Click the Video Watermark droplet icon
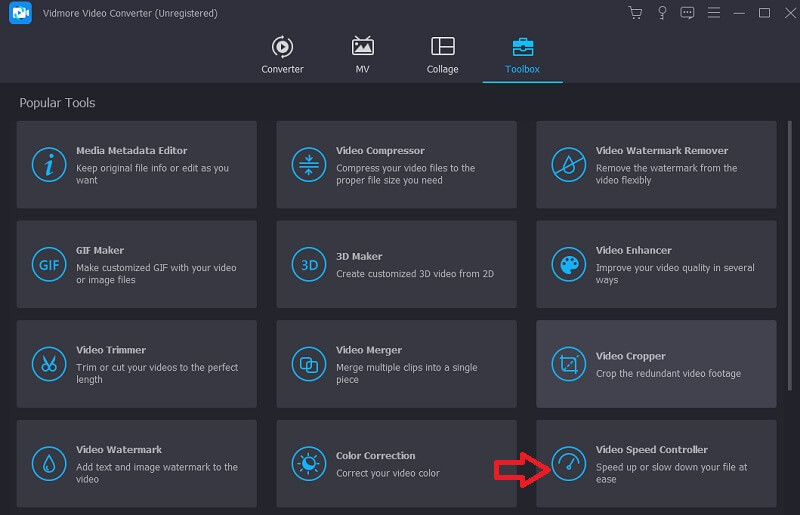The width and height of the screenshot is (800, 515). [x=49, y=464]
